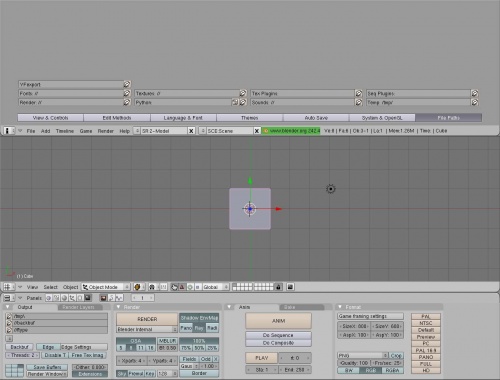
Task: Toggle the MBLUR motion blur button
Action: coord(167,341)
